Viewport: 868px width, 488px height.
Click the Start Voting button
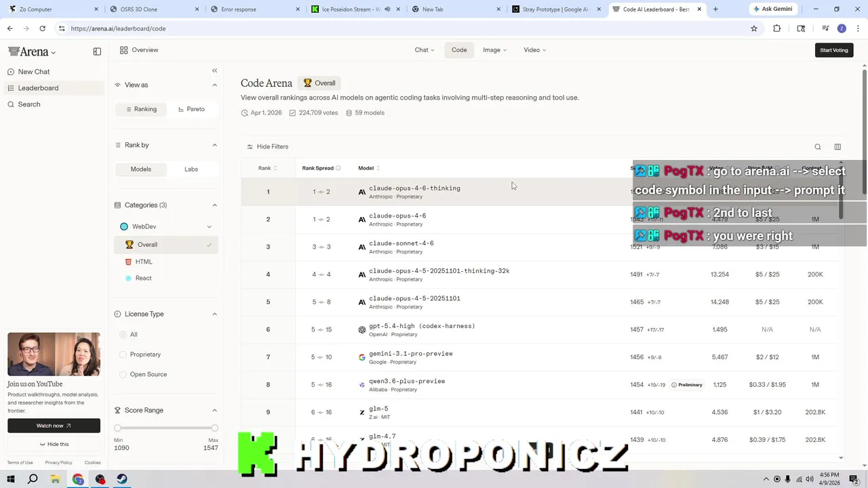tap(834, 50)
